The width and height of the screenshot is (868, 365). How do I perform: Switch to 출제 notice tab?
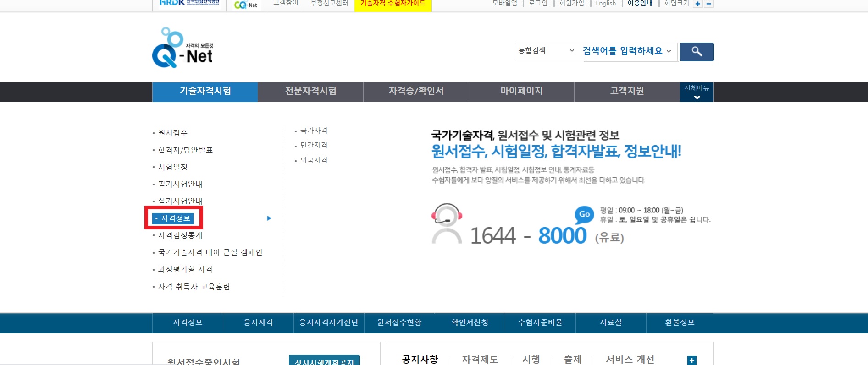pos(573,360)
